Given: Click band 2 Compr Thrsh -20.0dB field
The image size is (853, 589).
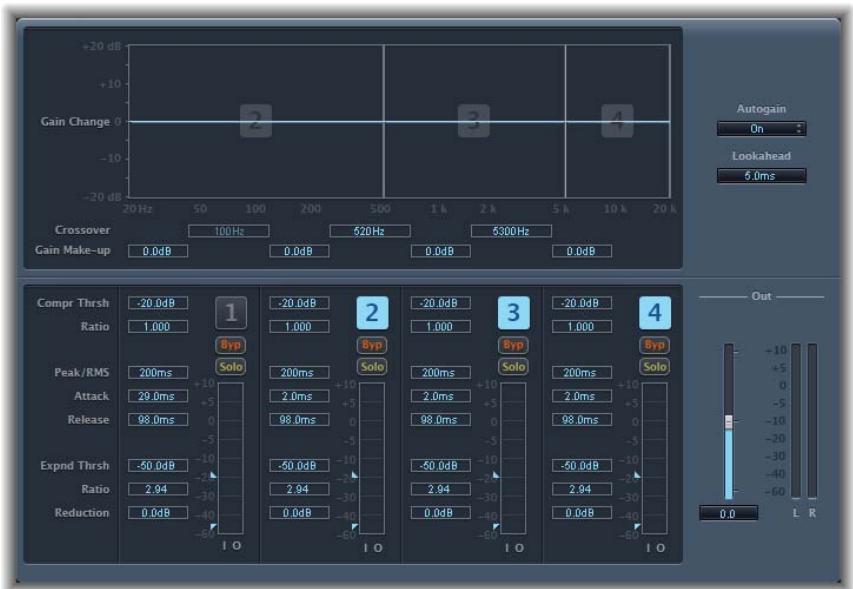Looking at the screenshot, I should pos(299,303).
